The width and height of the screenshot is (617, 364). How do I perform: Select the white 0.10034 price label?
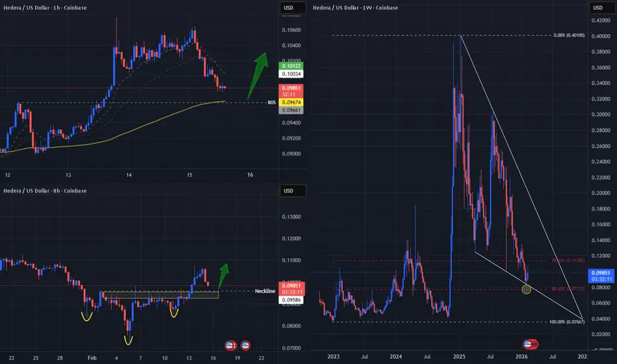coord(291,74)
